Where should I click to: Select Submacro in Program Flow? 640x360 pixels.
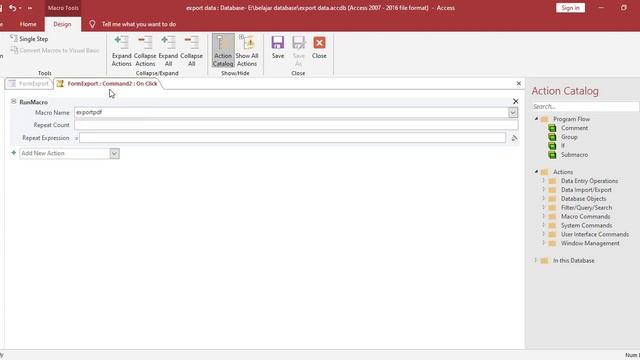click(574, 155)
